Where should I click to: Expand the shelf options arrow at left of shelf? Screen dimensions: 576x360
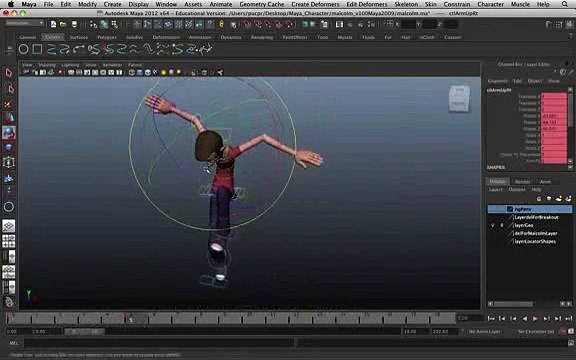click(10, 49)
